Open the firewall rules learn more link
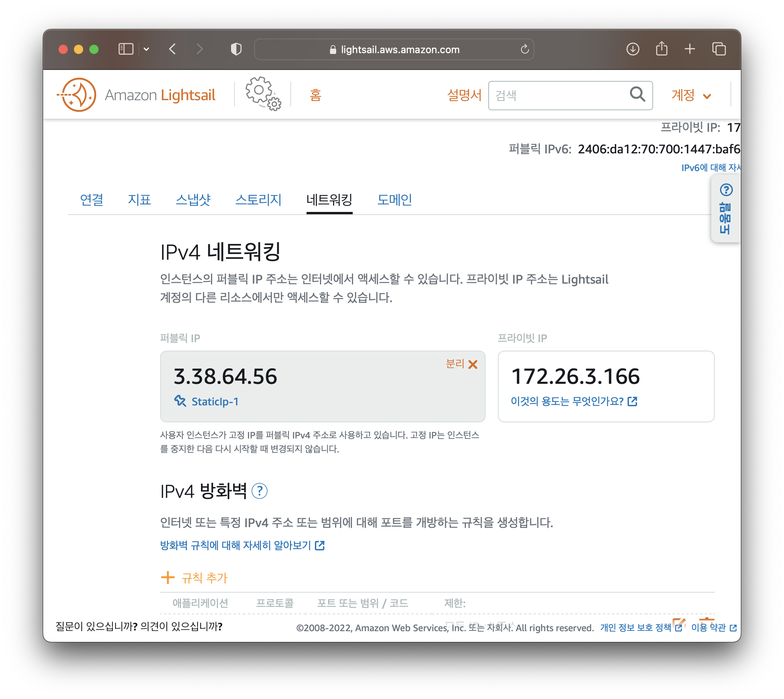This screenshot has width=784, height=699. [x=242, y=545]
